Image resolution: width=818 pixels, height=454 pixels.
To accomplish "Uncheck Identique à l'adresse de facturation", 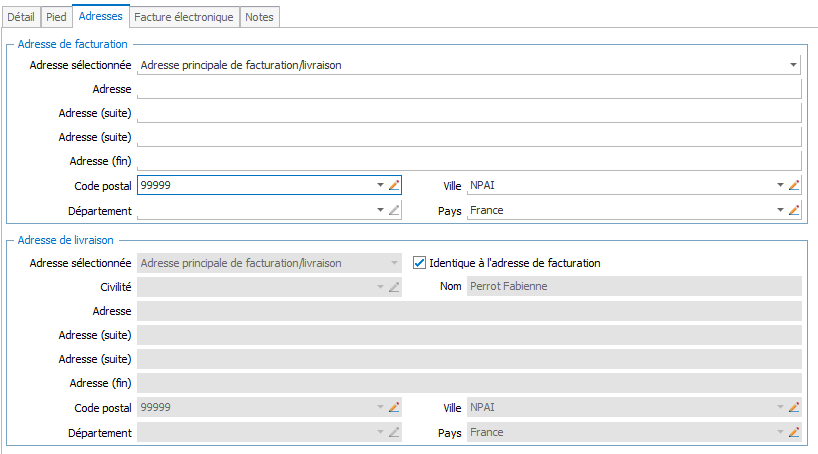I will coord(420,263).
